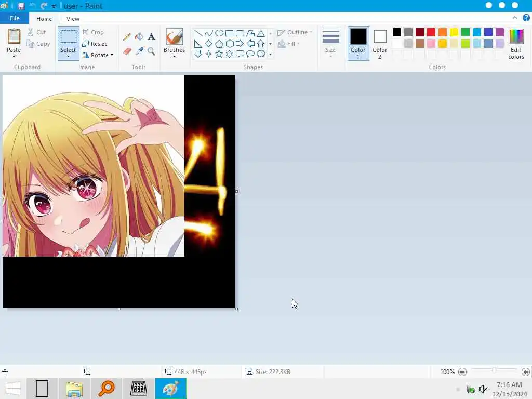Image resolution: width=532 pixels, height=399 pixels.
Task: Click the Copy button
Action: [x=38, y=44]
